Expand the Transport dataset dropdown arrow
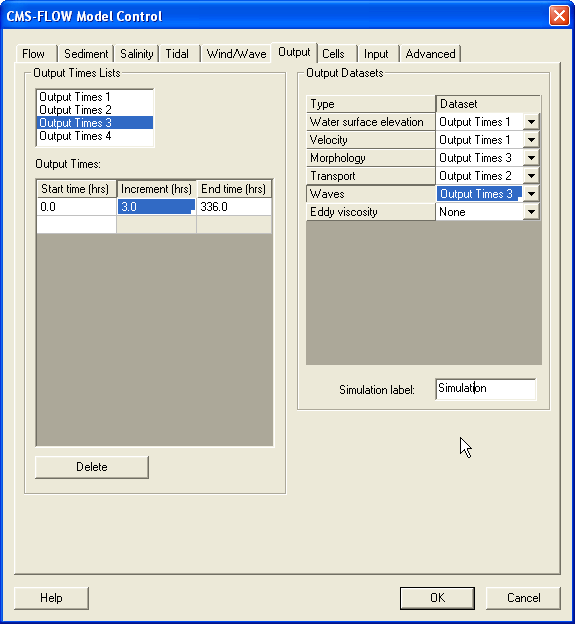 tap(532, 176)
